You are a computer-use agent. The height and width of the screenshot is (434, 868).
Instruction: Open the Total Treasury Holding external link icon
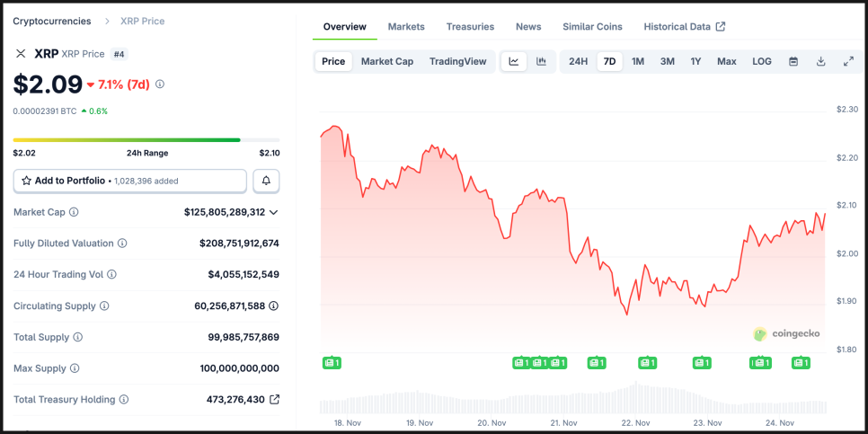pyautogui.click(x=275, y=399)
